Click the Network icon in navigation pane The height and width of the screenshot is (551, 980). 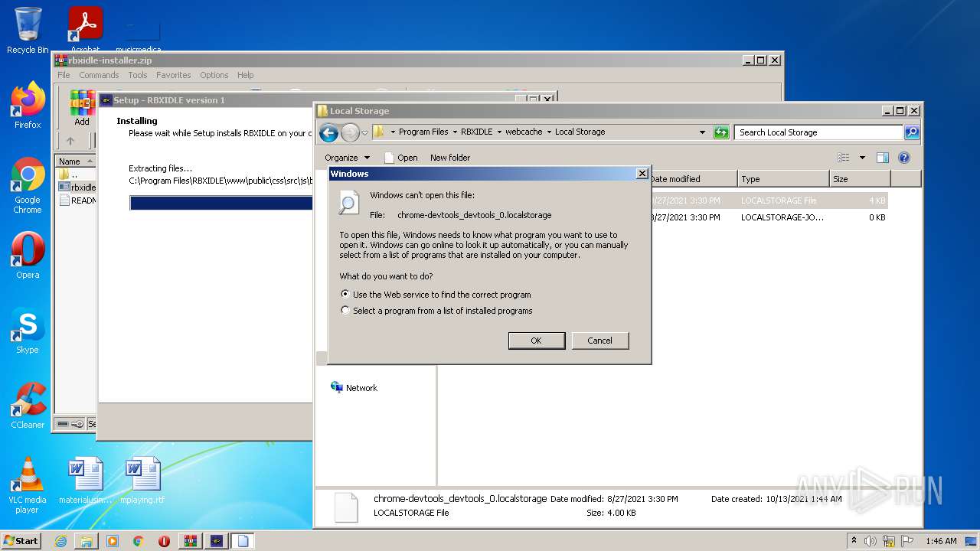tap(337, 387)
